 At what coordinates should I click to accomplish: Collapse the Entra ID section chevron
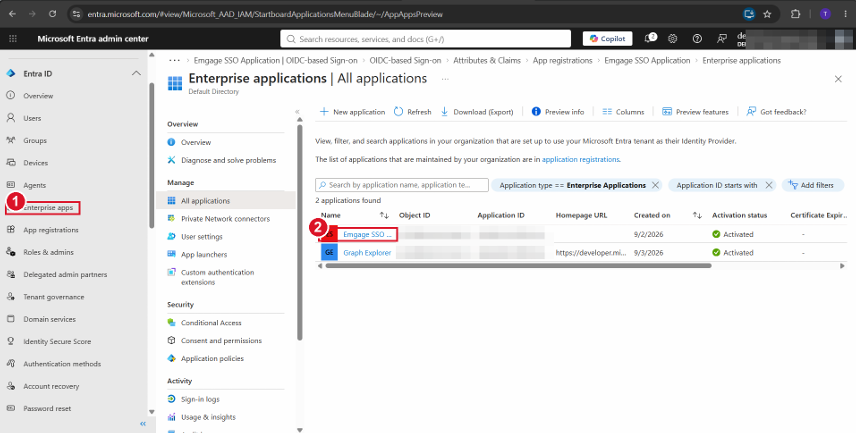(x=136, y=73)
